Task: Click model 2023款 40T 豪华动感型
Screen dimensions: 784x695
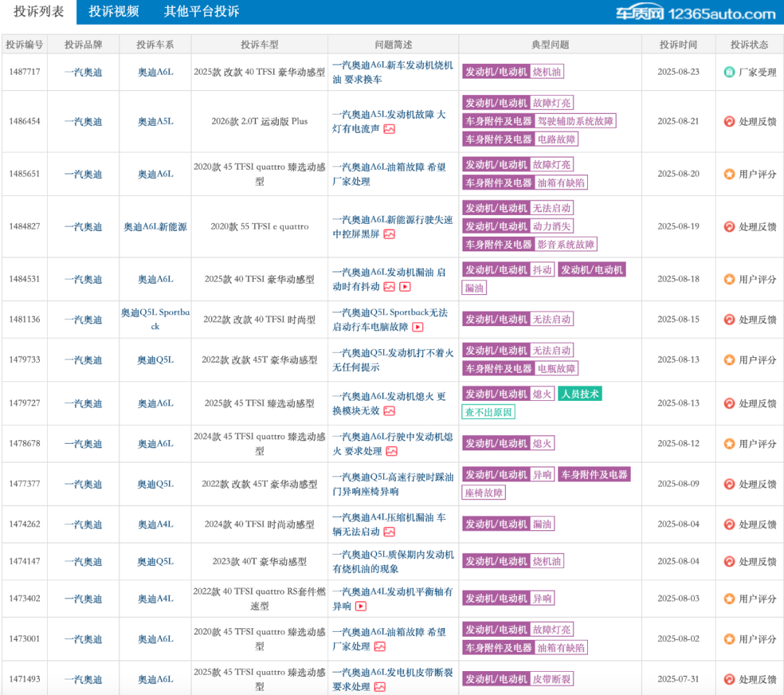Action: (259, 561)
